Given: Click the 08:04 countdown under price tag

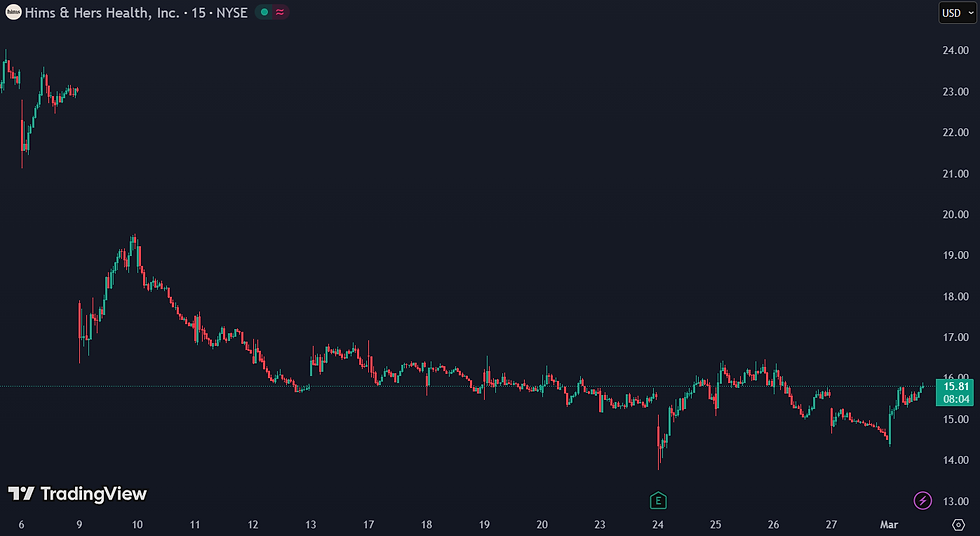Looking at the screenshot, I should point(955,399).
